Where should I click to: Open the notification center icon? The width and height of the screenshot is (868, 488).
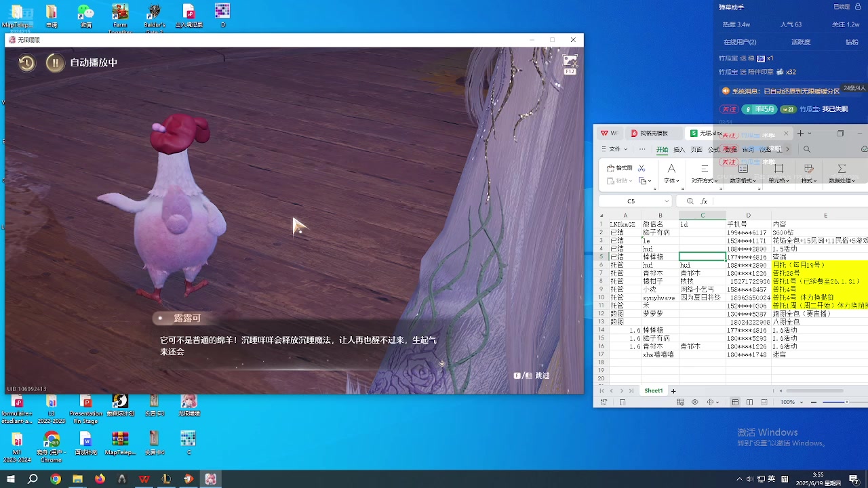[854, 479]
